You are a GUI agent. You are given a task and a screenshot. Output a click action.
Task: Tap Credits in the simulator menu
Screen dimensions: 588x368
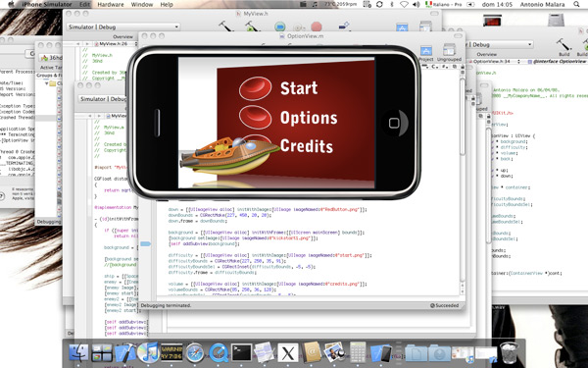pos(307,146)
